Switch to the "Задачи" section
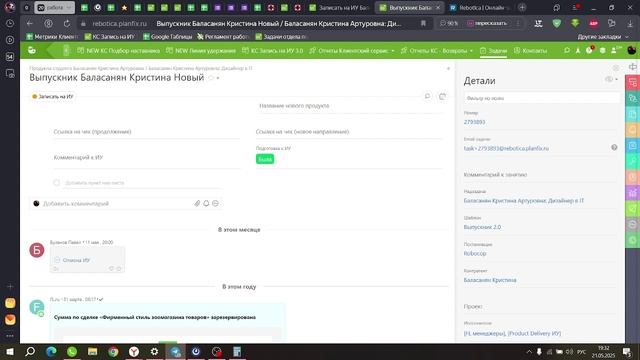Screen dimensions: 640x360 click(493, 51)
